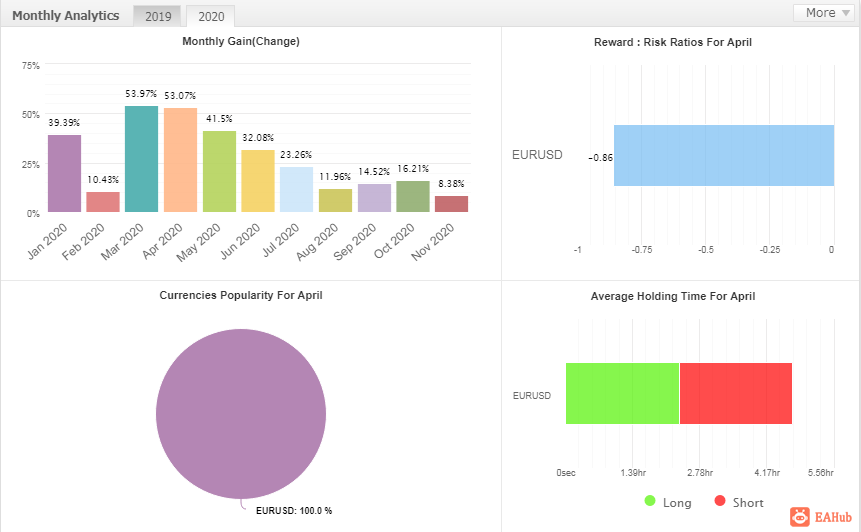The height and width of the screenshot is (532, 861).
Task: Click the green Long holding time bar
Action: (622, 394)
